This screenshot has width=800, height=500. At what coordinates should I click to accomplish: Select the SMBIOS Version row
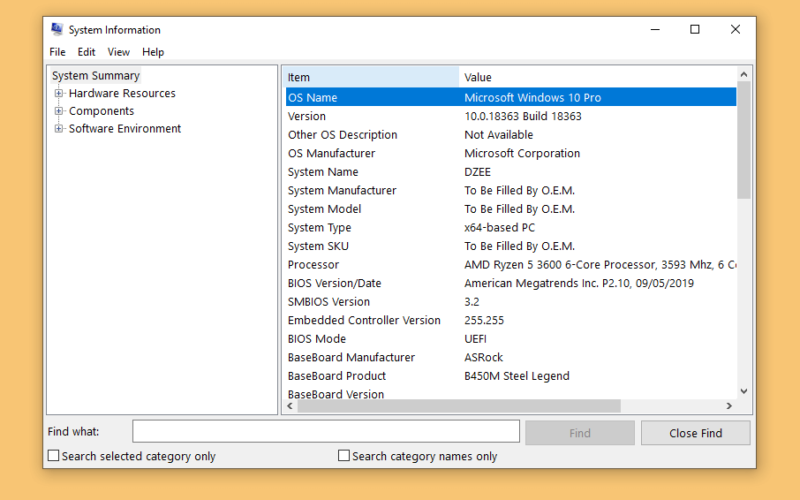pyautogui.click(x=511, y=302)
